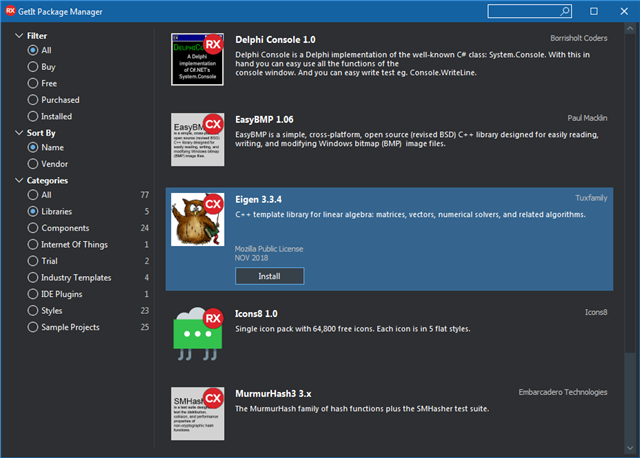Select the All filter option
Screen dimensions: 640x458
40,50
